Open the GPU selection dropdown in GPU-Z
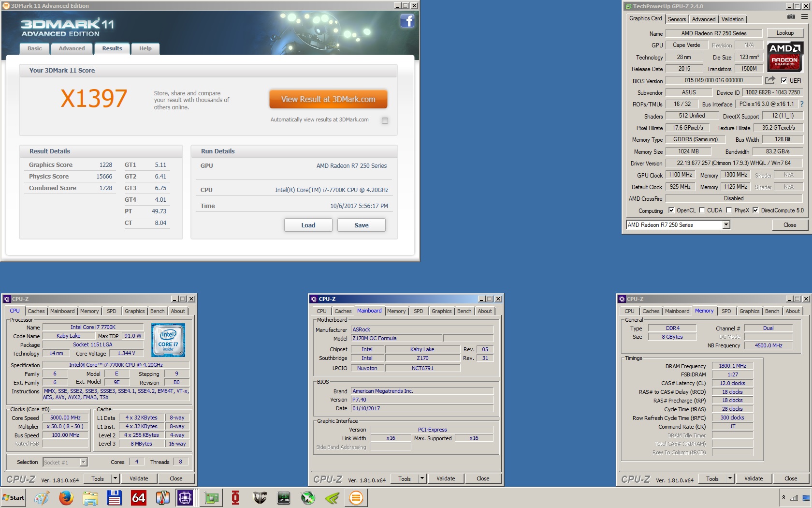 726,225
